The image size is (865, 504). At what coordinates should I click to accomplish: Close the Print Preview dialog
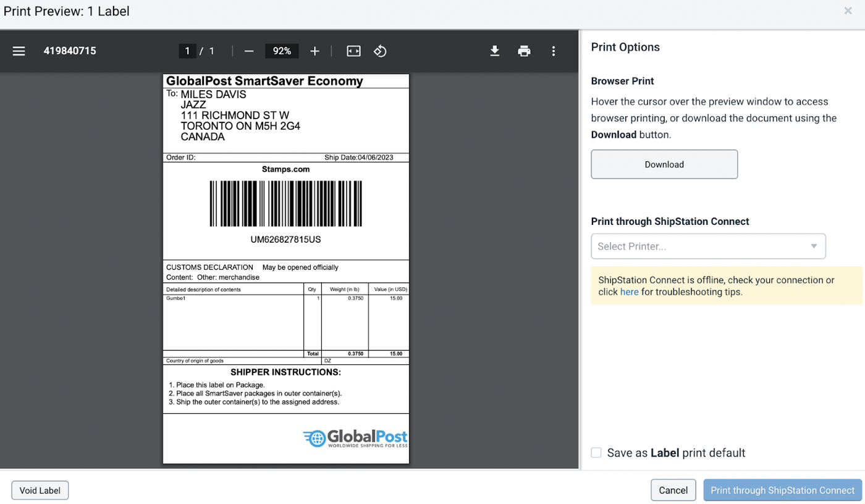(848, 10)
